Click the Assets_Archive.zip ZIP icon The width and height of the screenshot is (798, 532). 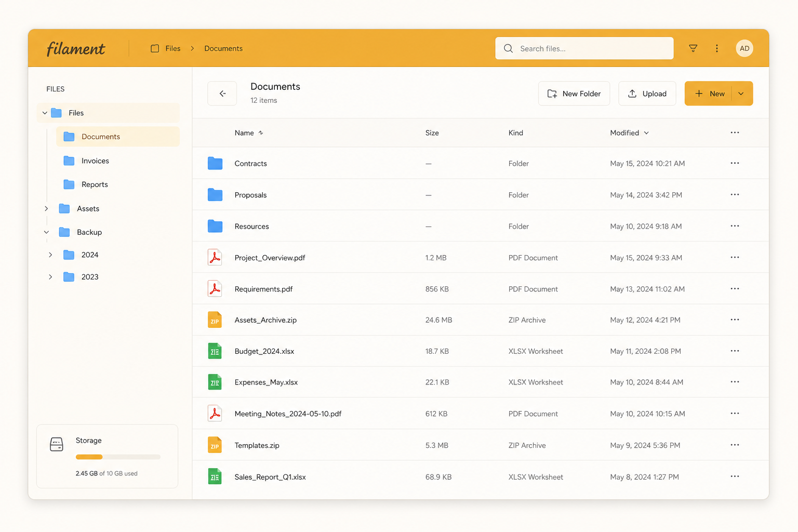215,320
